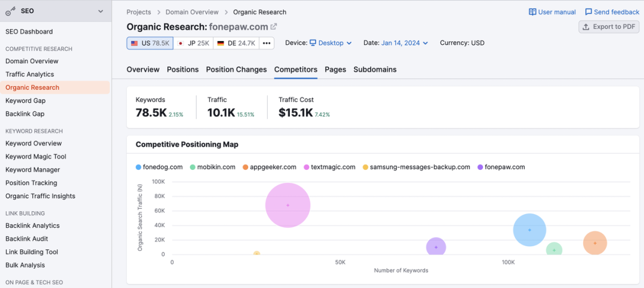Image resolution: width=644 pixels, height=288 pixels.
Task: Toggle fonedog.com legend in positioning map
Action: (x=159, y=167)
